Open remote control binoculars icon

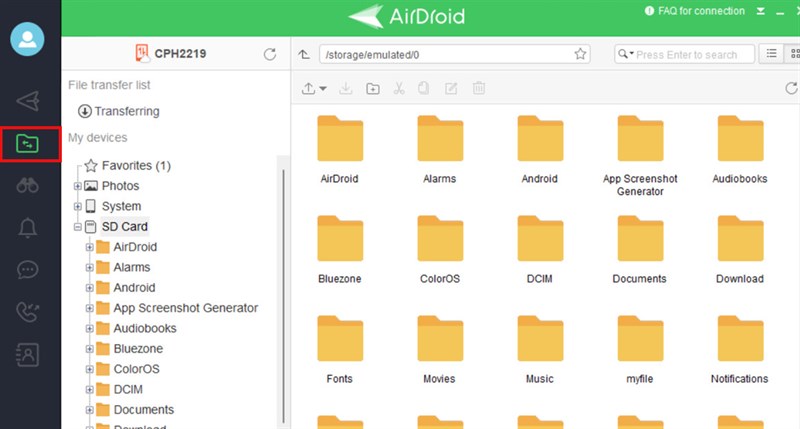(x=29, y=185)
